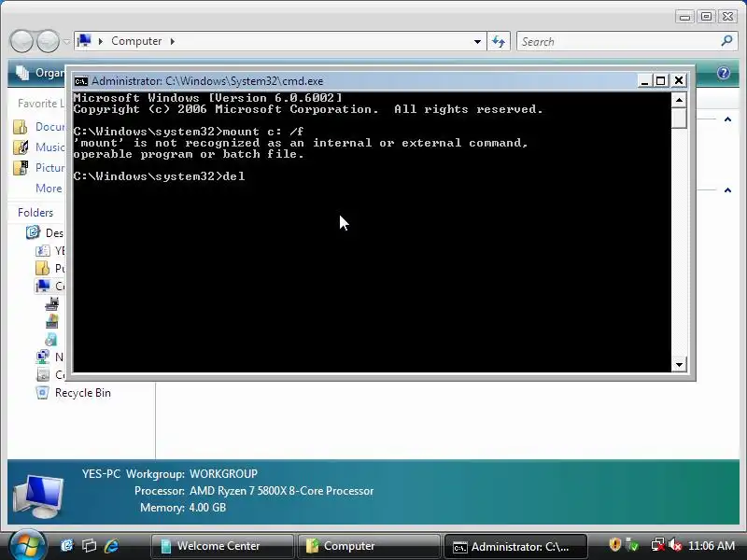Select Public folder in tree
747x560 pixels.
50,268
